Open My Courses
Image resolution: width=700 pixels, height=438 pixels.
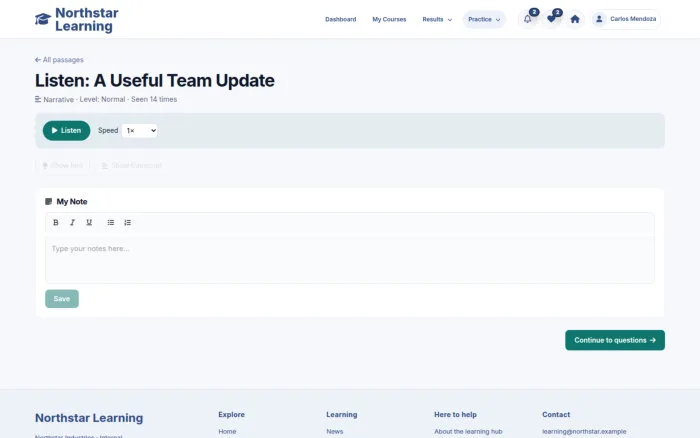(x=389, y=19)
